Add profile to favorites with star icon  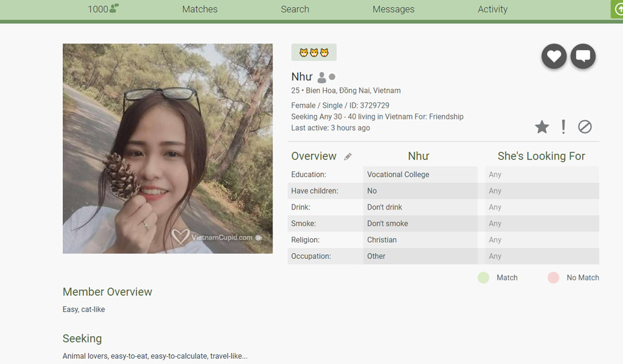542,127
